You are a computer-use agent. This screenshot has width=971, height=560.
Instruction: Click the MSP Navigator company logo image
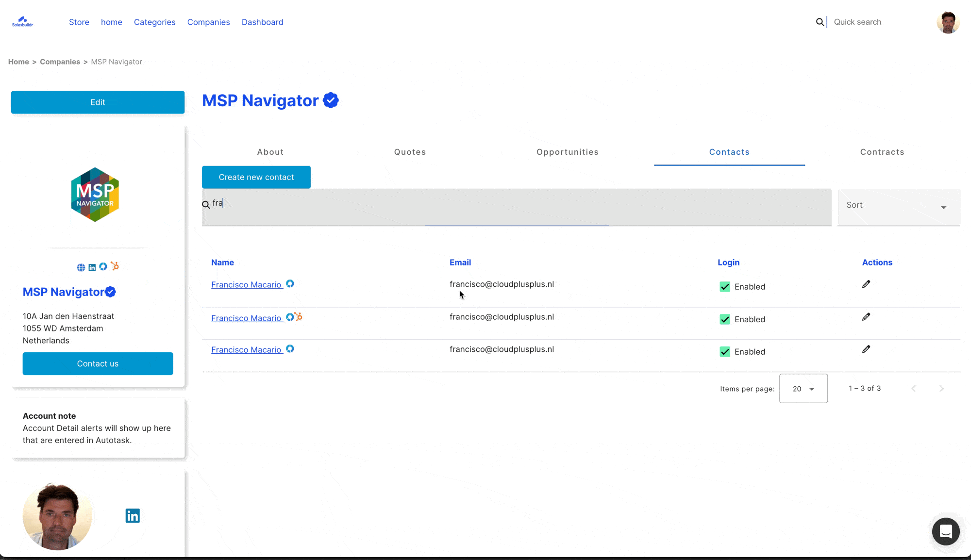click(95, 195)
